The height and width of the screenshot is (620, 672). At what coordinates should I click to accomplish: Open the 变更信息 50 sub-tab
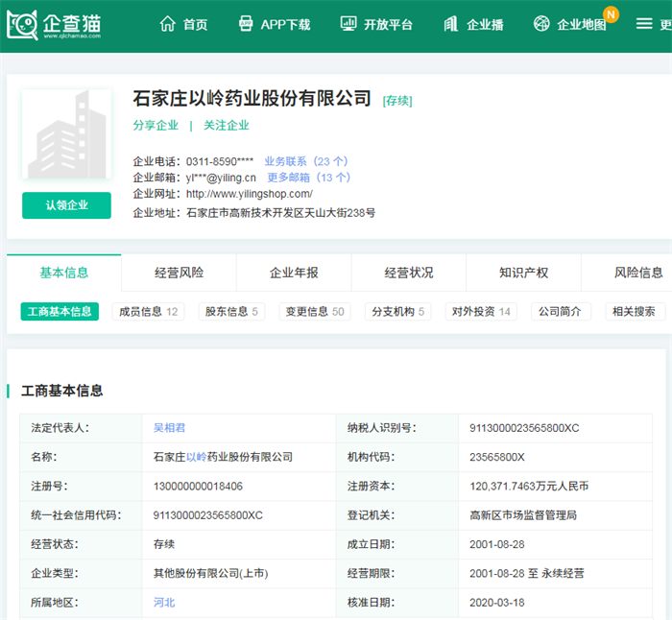315,312
